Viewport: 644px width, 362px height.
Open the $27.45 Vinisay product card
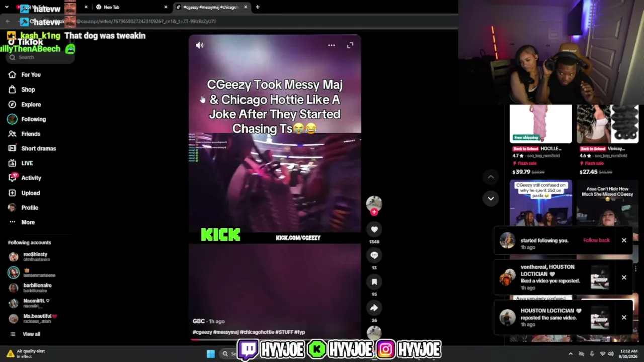[x=607, y=140]
